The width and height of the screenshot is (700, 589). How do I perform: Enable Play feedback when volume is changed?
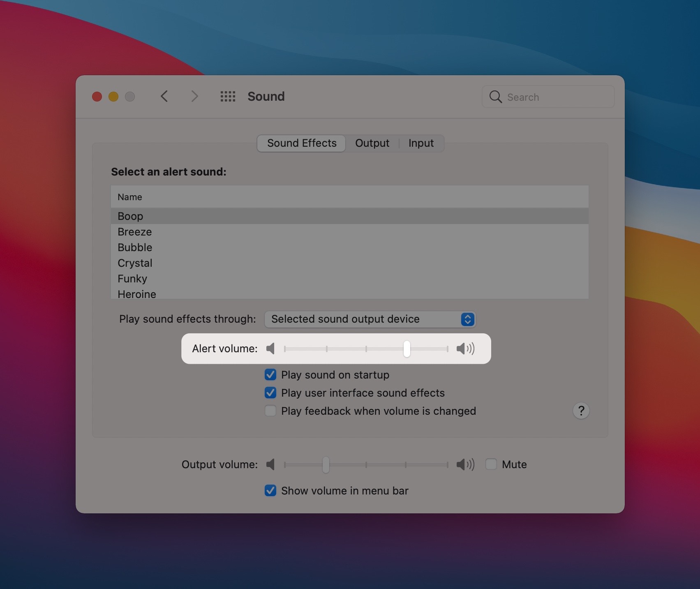pos(270,411)
